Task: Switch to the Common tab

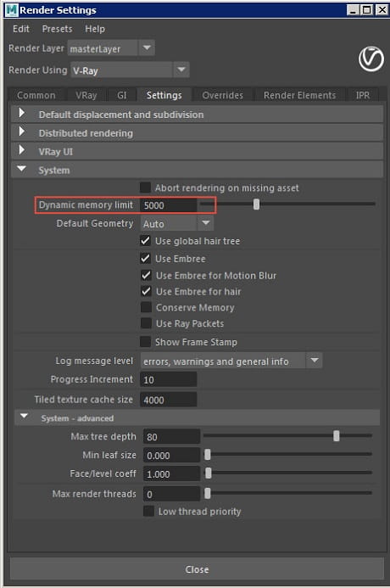Action: [36, 95]
